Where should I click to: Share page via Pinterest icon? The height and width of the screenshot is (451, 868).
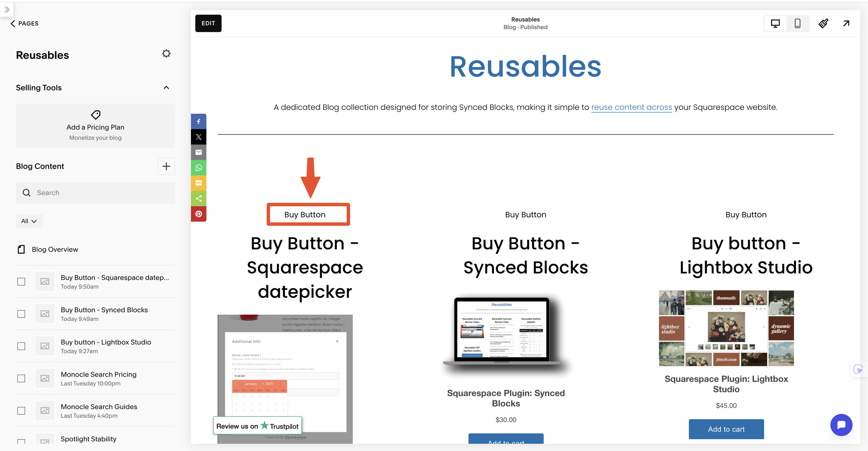pyautogui.click(x=199, y=214)
